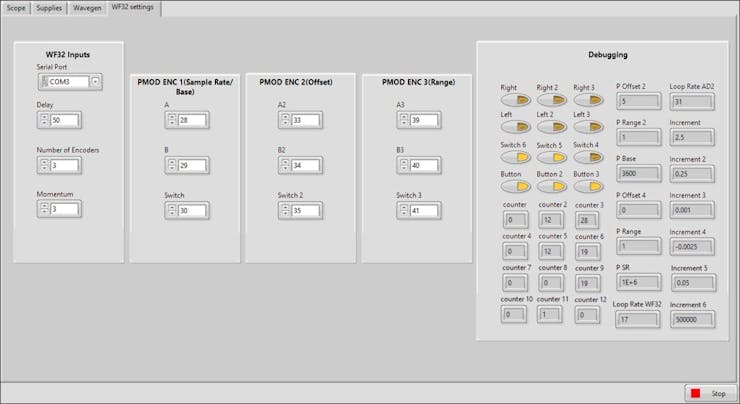The height and width of the screenshot is (404, 740).
Task: Click the Delay stepper arrows
Action: pyautogui.click(x=44, y=120)
